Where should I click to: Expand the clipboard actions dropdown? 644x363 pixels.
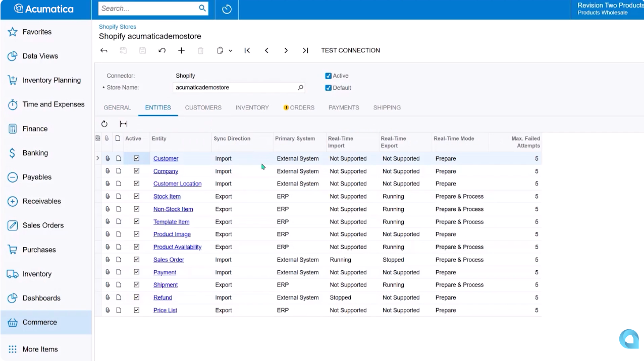(228, 50)
